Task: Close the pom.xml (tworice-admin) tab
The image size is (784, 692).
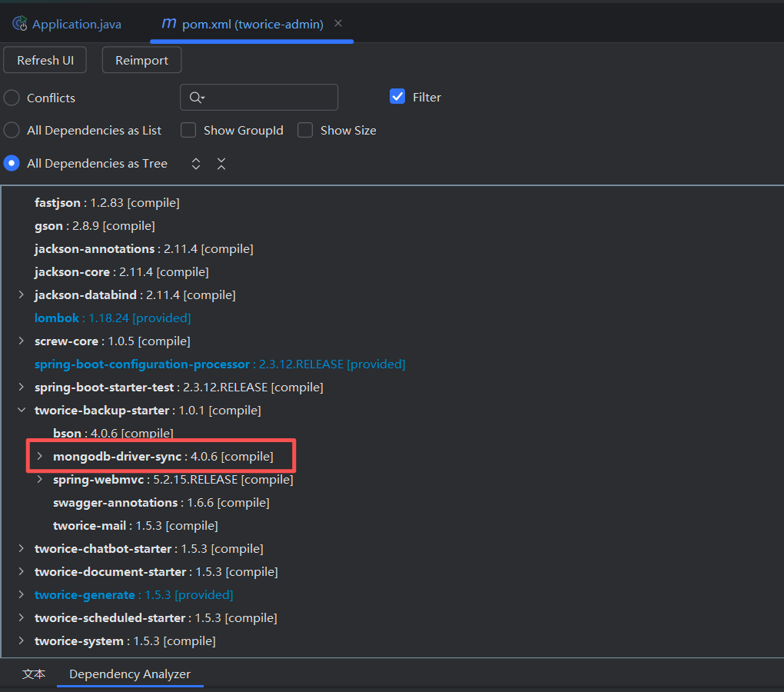Action: point(338,23)
